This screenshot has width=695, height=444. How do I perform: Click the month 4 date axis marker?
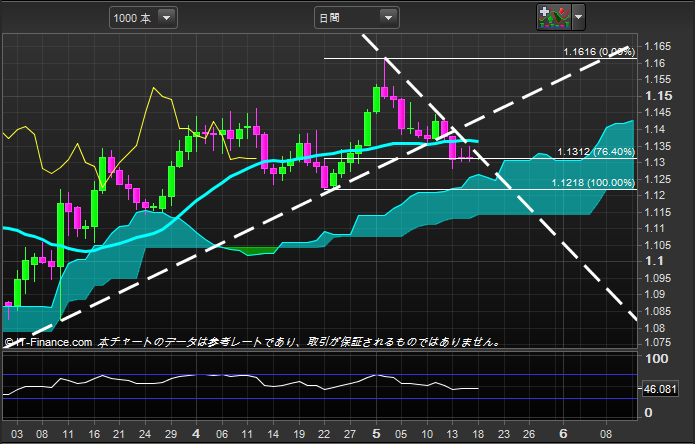click(x=196, y=433)
